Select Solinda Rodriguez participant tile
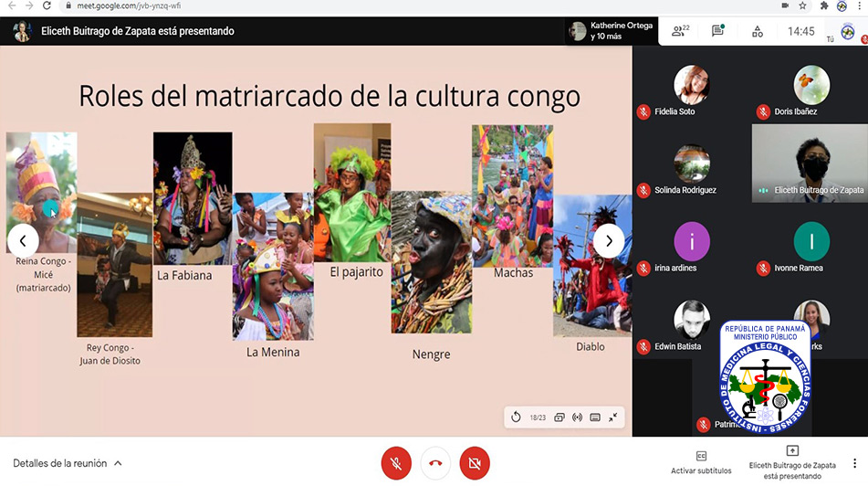 tap(692, 164)
